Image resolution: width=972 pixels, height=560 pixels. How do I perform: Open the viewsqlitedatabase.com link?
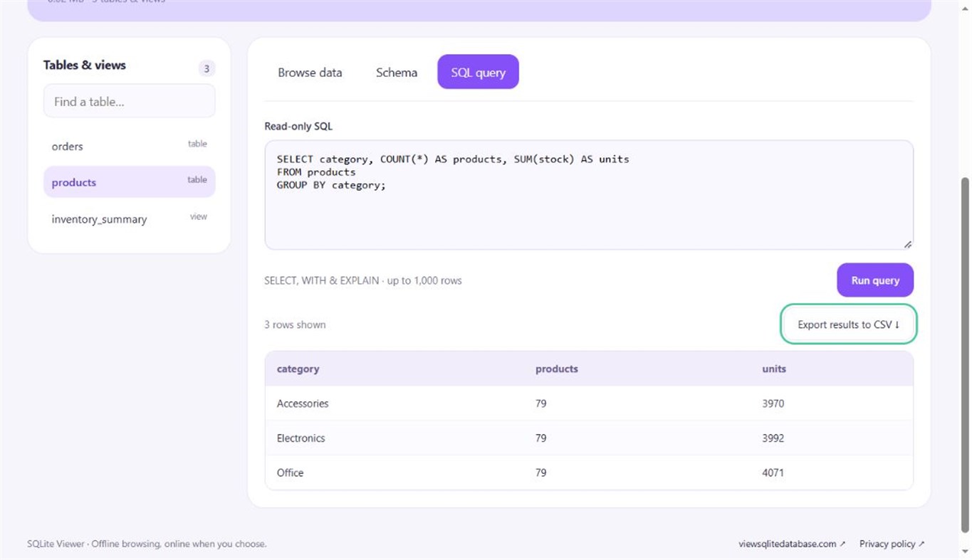pos(792,544)
